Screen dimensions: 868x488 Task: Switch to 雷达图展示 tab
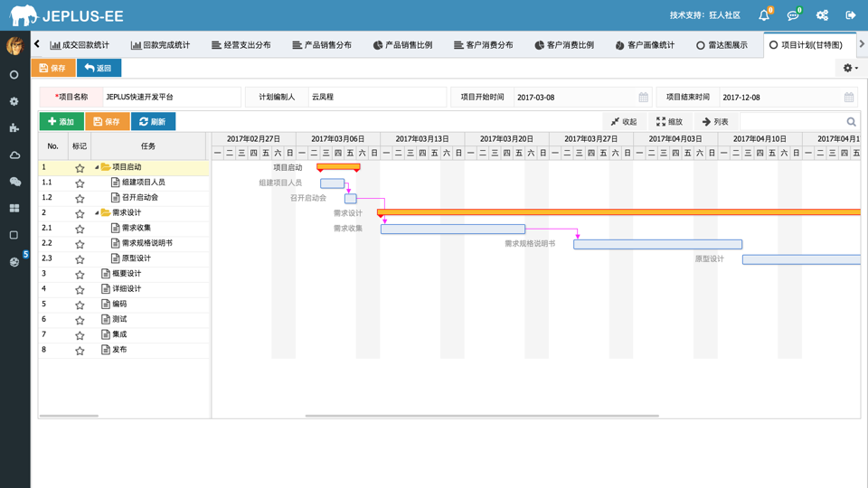(x=722, y=45)
